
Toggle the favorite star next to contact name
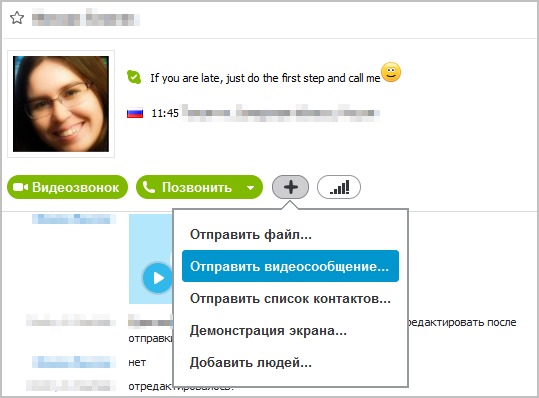click(x=17, y=18)
